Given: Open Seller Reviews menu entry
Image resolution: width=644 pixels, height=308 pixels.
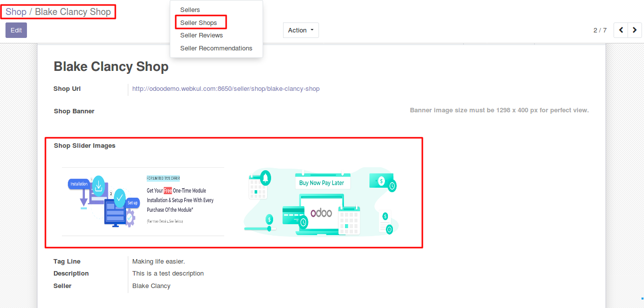Looking at the screenshot, I should coord(201,35).
